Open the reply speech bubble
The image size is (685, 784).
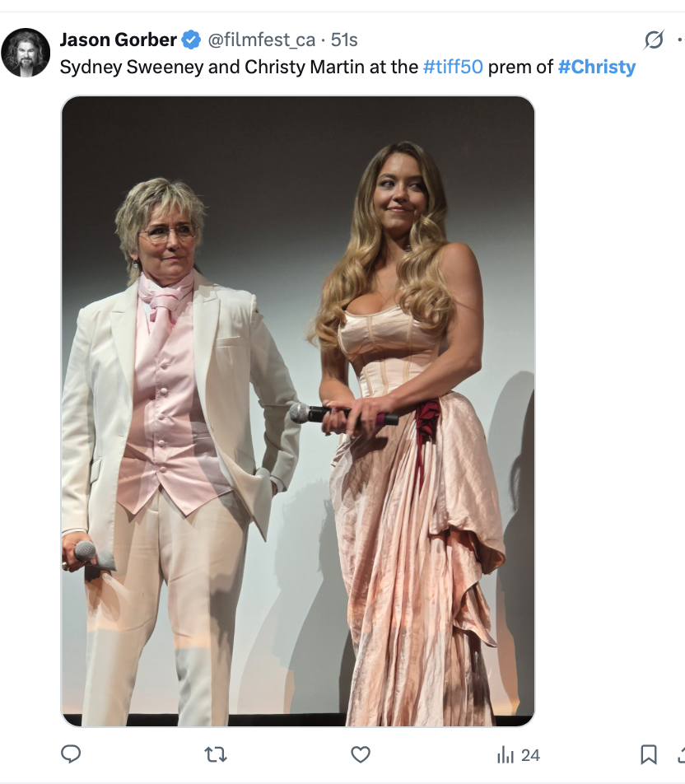pyautogui.click(x=71, y=754)
